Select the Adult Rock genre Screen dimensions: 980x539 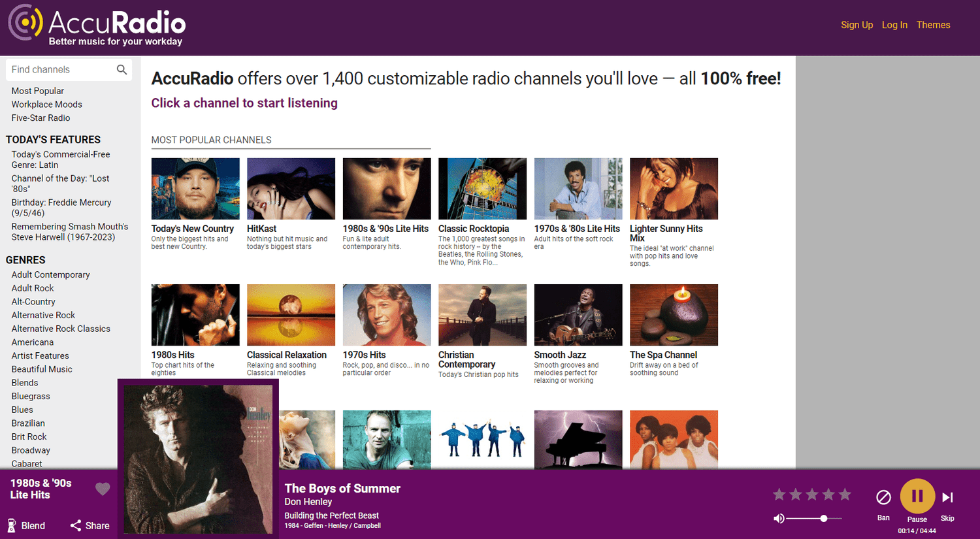(x=33, y=288)
